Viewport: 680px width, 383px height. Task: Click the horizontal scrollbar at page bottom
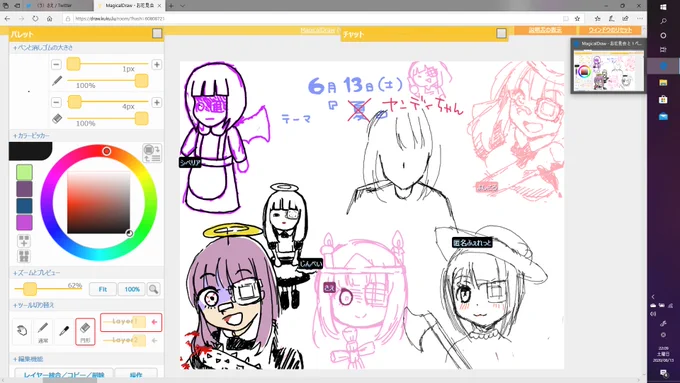[x=70, y=380]
